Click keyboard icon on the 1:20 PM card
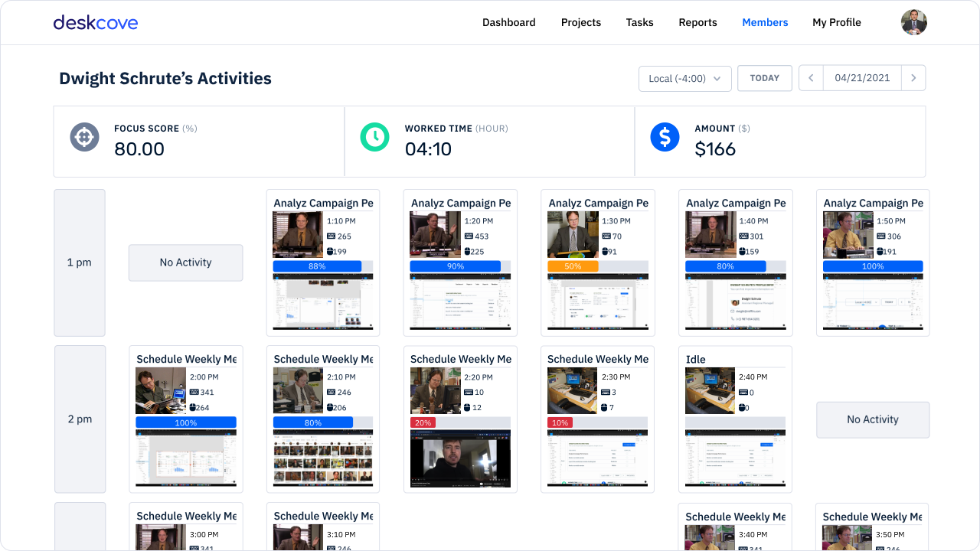Screen dimensions: 980x551 coord(469,236)
